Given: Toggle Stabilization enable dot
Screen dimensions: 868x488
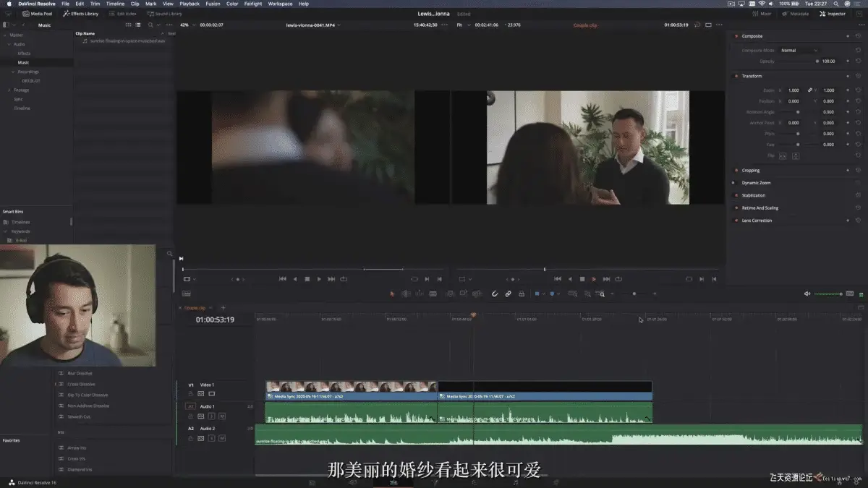Looking at the screenshot, I should pos(736,195).
